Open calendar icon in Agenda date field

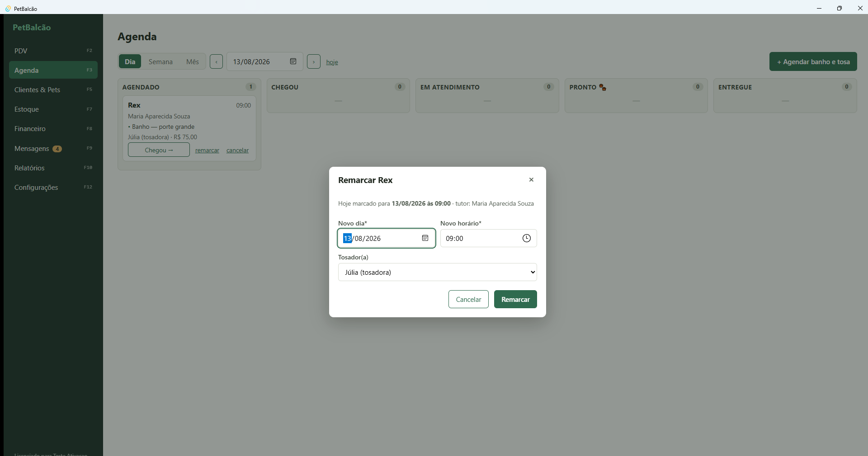pyautogui.click(x=293, y=61)
